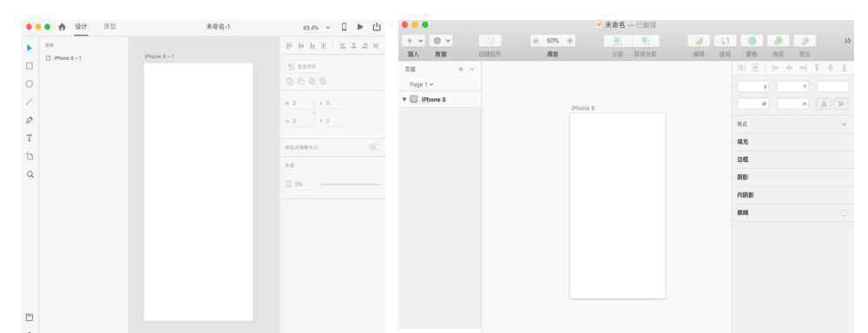Click the Insert plus button in Sketch

(x=409, y=41)
